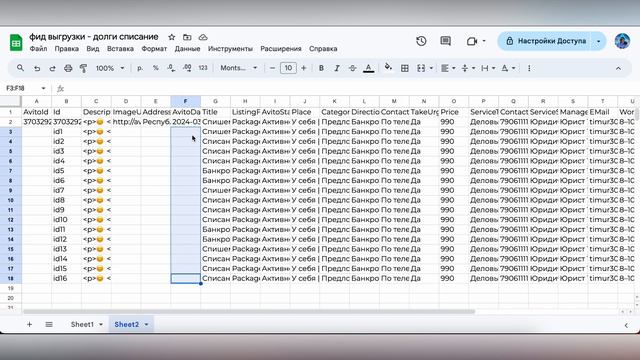Screen dimensions: 640x360
Task: Toggle italic formatting
Action: (337, 68)
